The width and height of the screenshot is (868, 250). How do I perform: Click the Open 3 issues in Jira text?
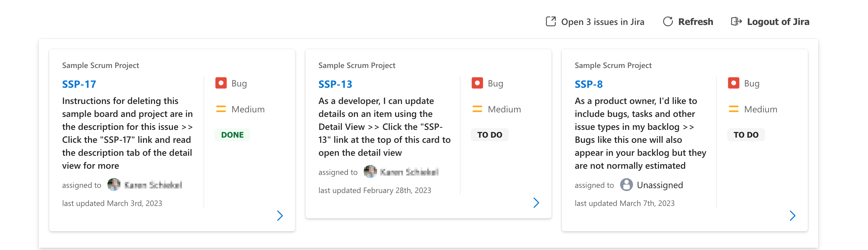[x=603, y=22]
